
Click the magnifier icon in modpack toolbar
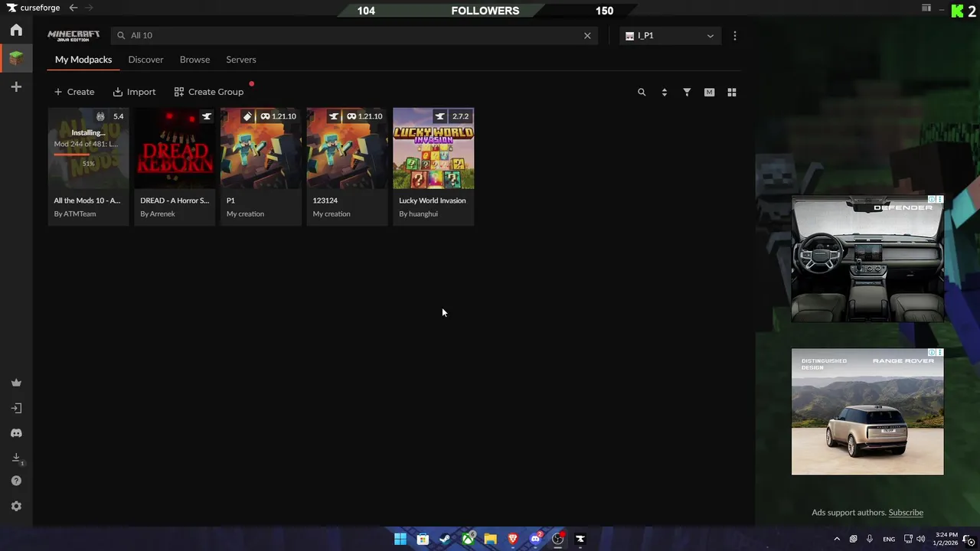click(x=642, y=92)
